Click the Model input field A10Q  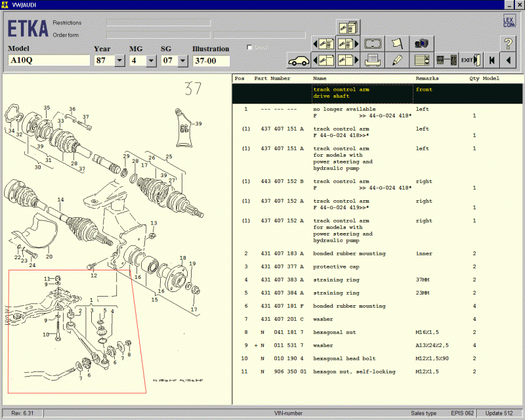(49, 60)
